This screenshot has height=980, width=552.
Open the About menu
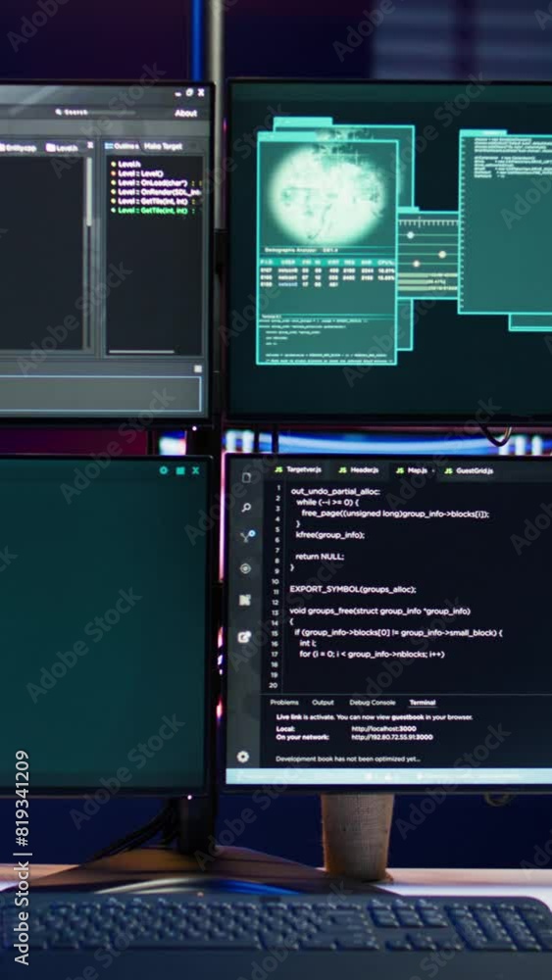185,113
